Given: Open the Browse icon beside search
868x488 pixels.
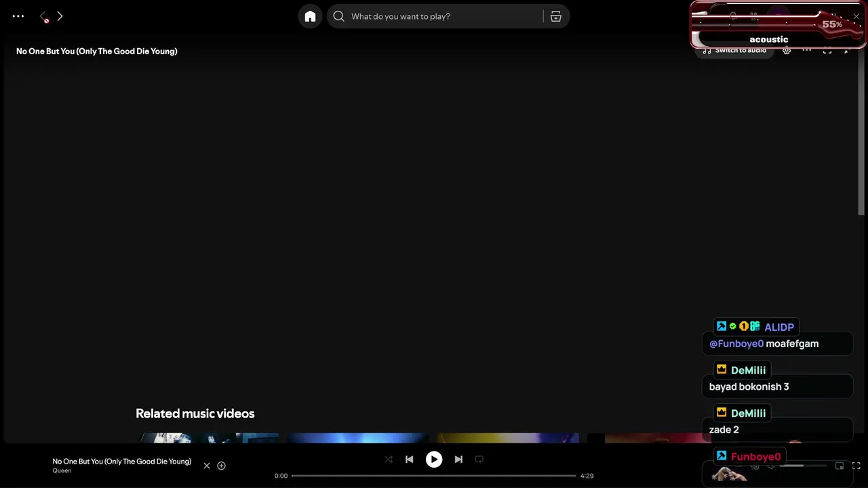Looking at the screenshot, I should coord(556,16).
